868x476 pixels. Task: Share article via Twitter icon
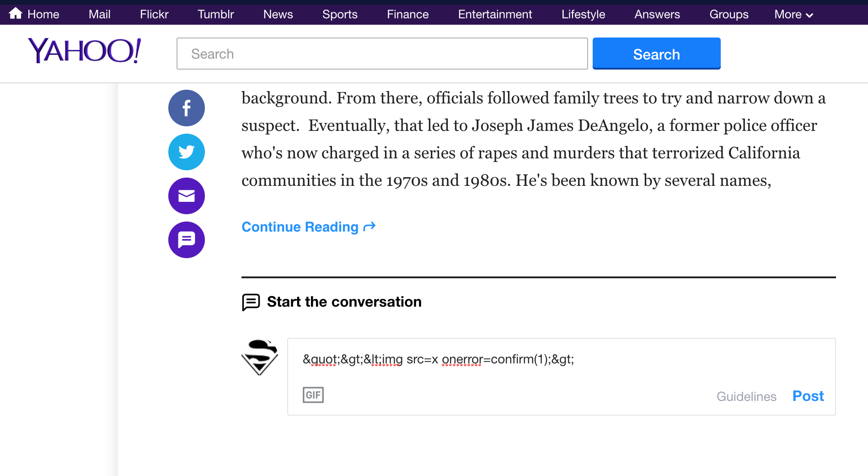(187, 152)
